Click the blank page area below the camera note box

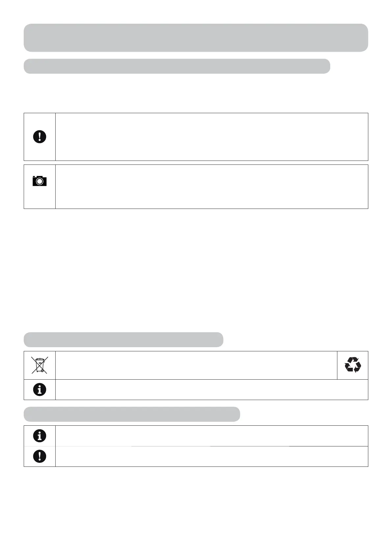pyautogui.click(x=196, y=270)
